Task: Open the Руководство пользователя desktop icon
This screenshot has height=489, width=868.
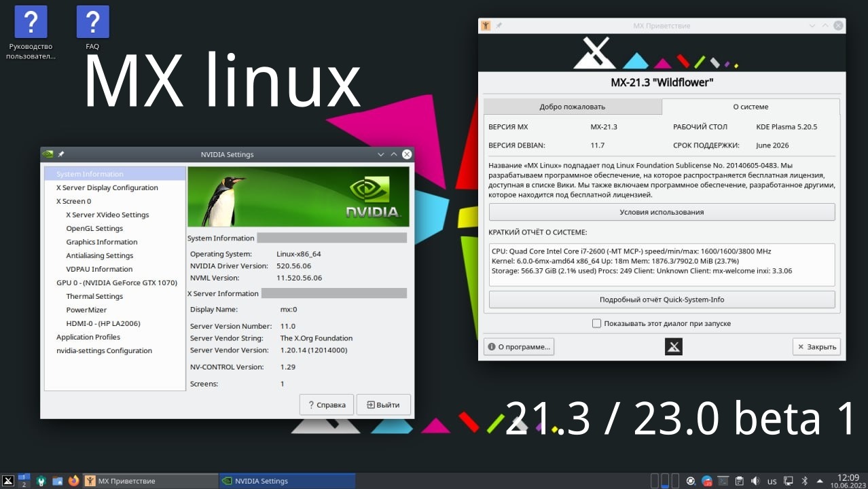Action: [31, 33]
